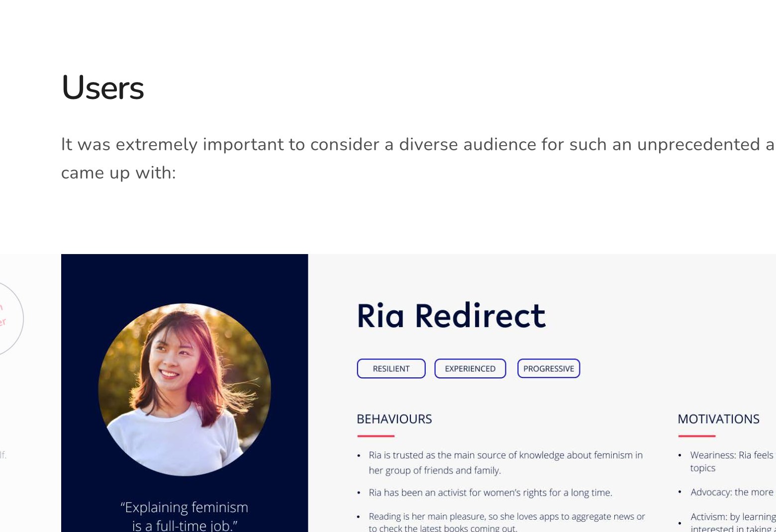Image resolution: width=776 pixels, height=532 pixels.
Task: Click Ria Redirect's circular portrait photo
Action: pyautogui.click(x=185, y=389)
